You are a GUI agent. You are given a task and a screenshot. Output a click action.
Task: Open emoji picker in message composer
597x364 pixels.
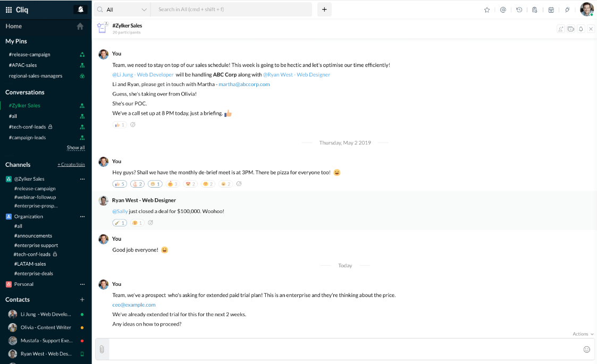pos(587,350)
